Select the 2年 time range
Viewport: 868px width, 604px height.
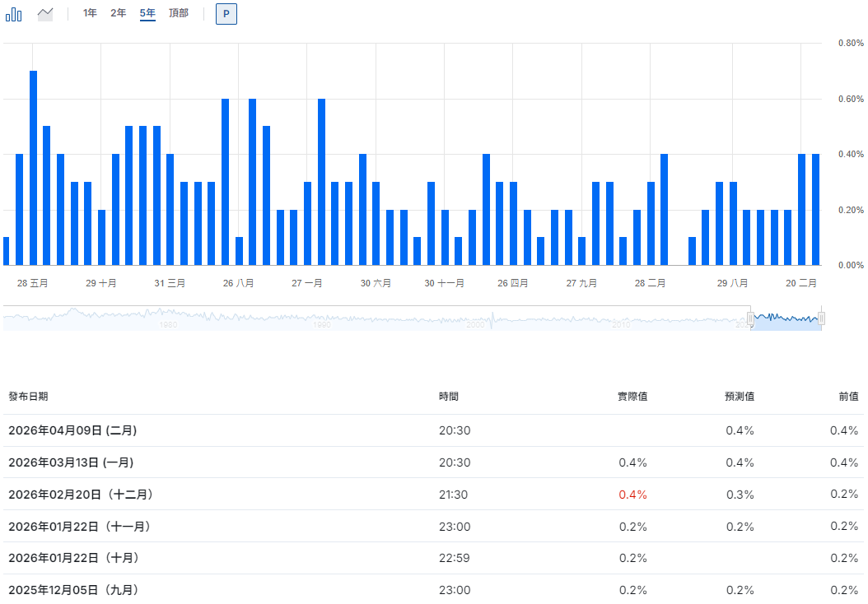(x=119, y=13)
